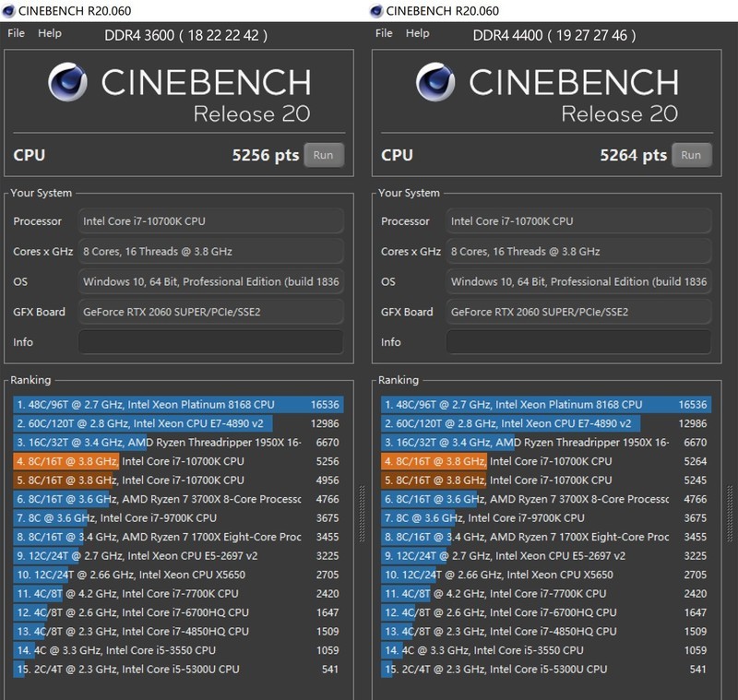738x700 pixels.
Task: Click the empty Info field in right window
Action: coord(578,342)
